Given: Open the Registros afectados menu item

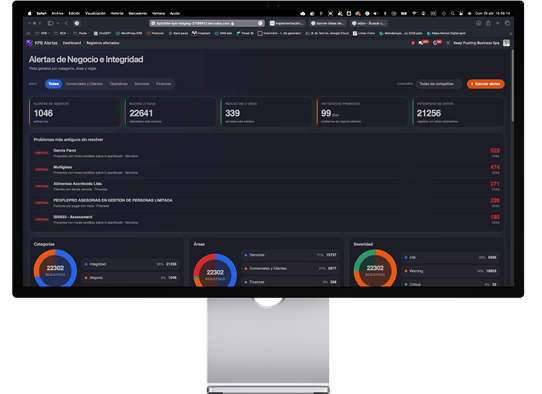Looking at the screenshot, I should point(103,43).
